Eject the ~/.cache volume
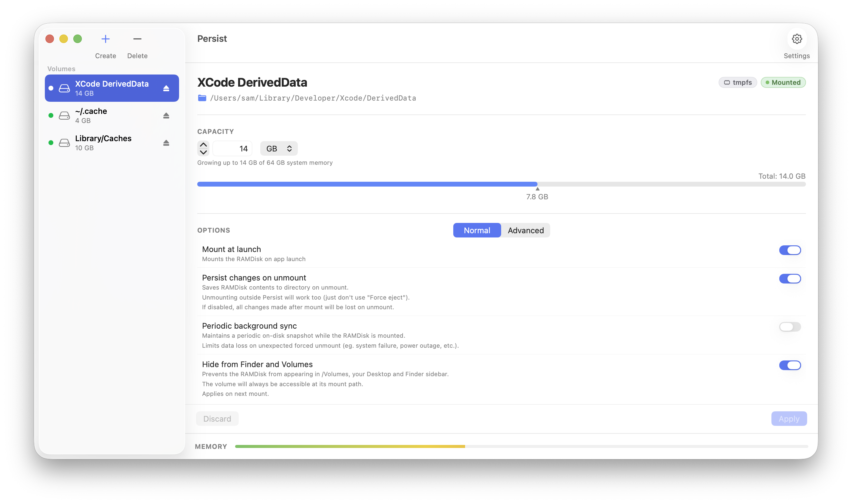Image resolution: width=852 pixels, height=504 pixels. pyautogui.click(x=166, y=115)
